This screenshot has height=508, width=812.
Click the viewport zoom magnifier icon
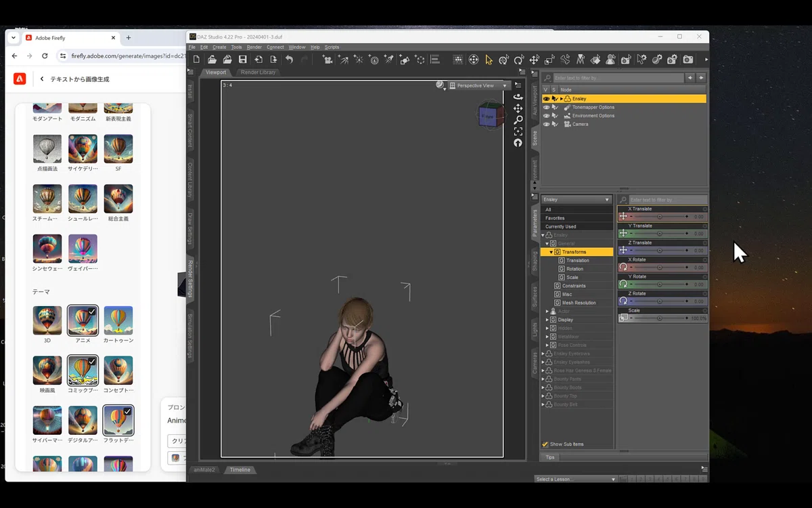point(518,120)
